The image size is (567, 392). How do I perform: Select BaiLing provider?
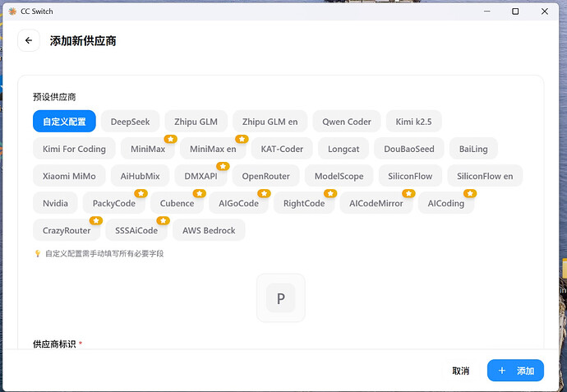(473, 149)
